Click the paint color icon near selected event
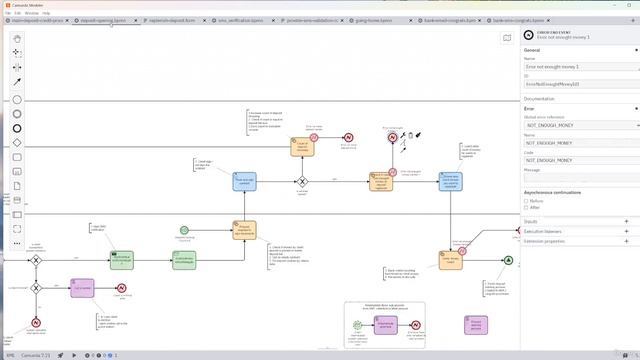640x360 pixels. tap(418, 135)
